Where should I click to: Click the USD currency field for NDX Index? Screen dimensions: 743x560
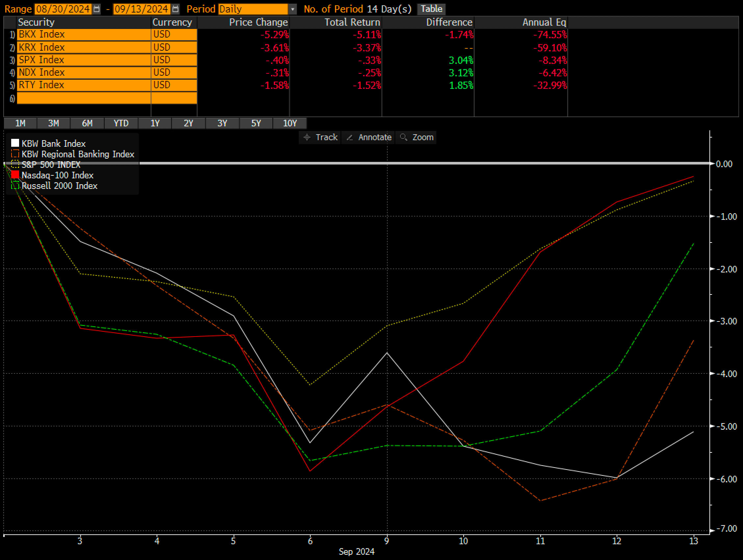(x=174, y=73)
